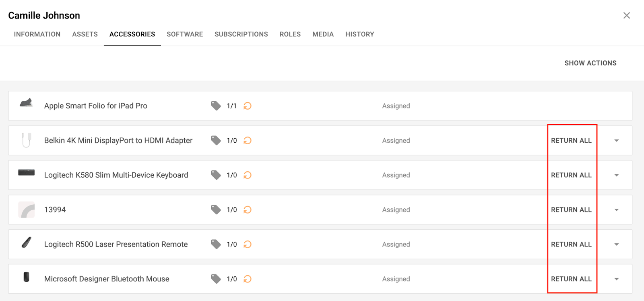Go to the History tab
The width and height of the screenshot is (644, 301).
(360, 34)
